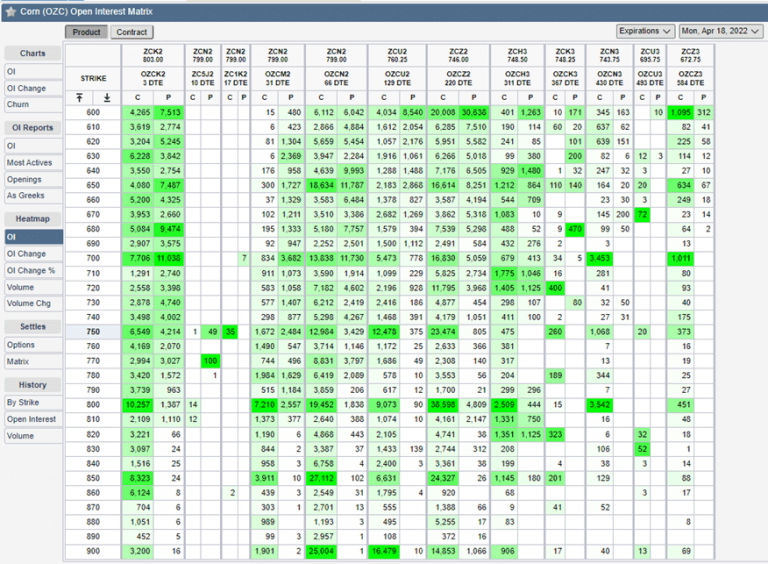Open Open Interest history
This screenshot has width=768, height=564.
[34, 419]
